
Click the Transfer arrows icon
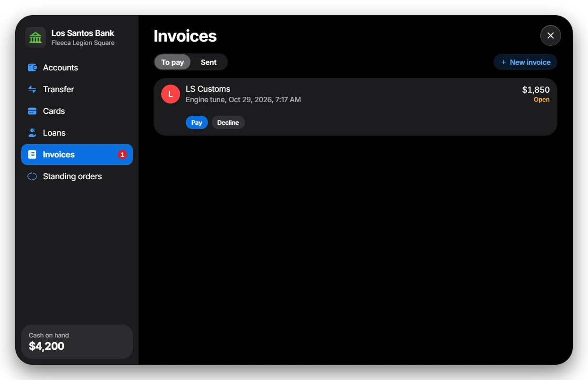[x=32, y=89]
